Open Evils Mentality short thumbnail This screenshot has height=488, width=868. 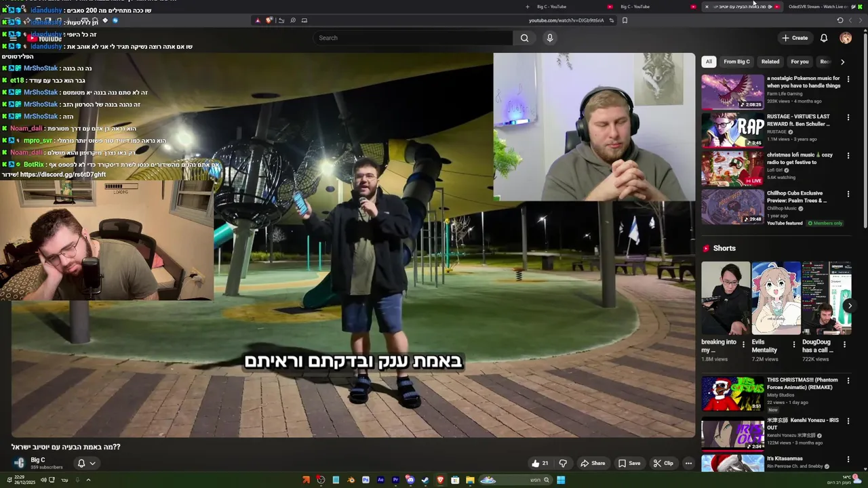(x=776, y=298)
